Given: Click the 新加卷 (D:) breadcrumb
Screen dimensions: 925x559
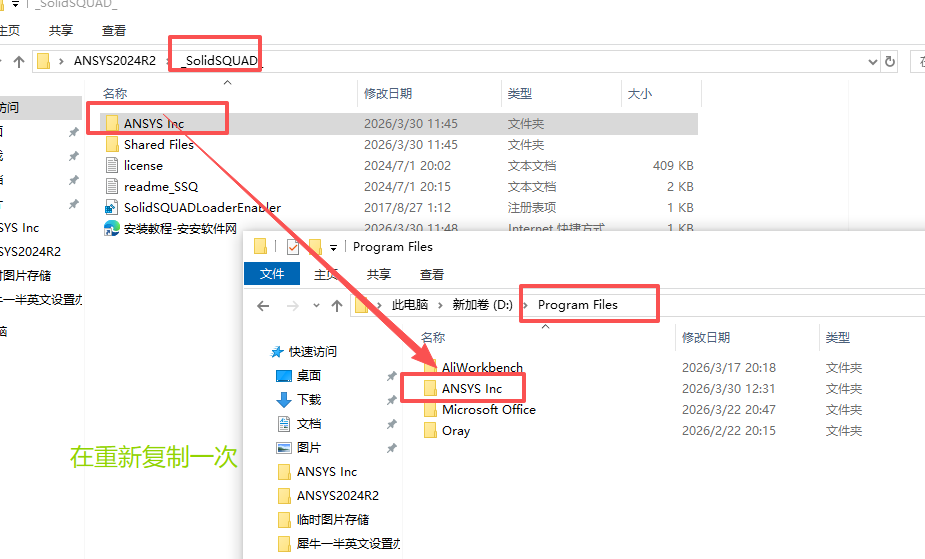Looking at the screenshot, I should tap(483, 305).
